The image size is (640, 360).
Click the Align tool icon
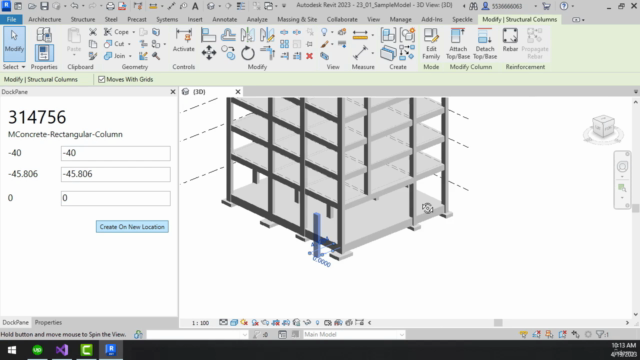(208, 35)
